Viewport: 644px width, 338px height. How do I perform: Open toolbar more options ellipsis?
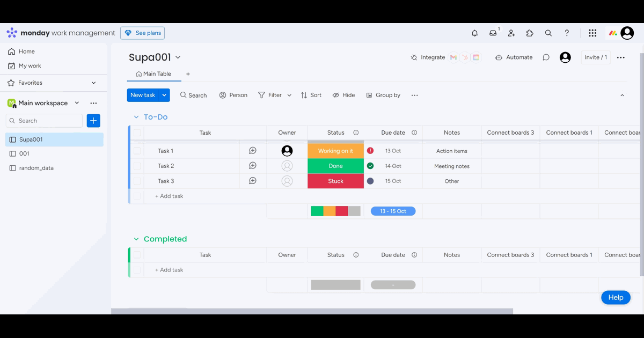[414, 95]
